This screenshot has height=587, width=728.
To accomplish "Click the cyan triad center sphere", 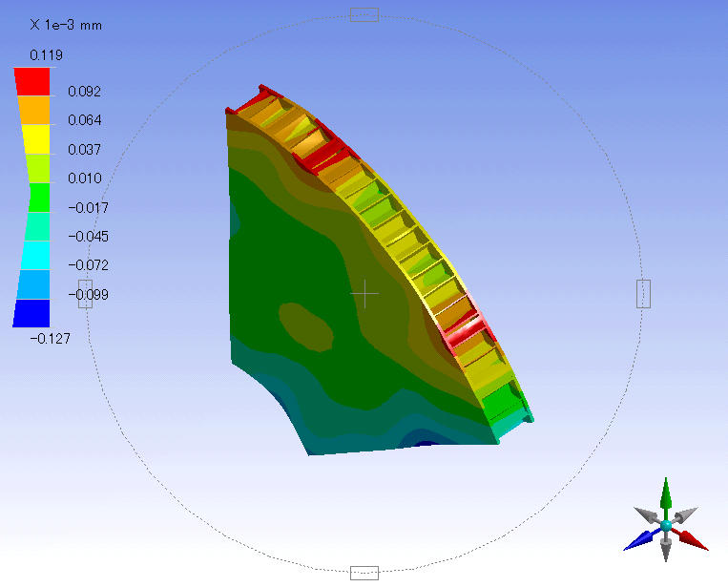I will 666,525.
